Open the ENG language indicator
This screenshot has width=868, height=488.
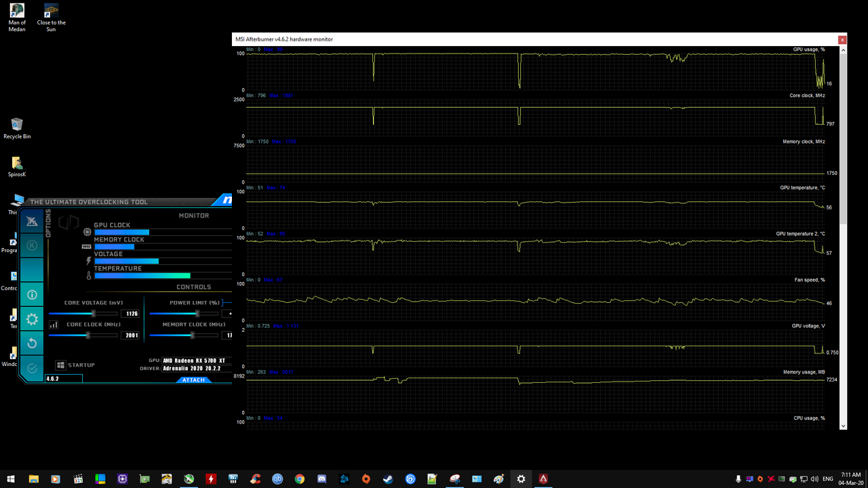click(x=827, y=479)
